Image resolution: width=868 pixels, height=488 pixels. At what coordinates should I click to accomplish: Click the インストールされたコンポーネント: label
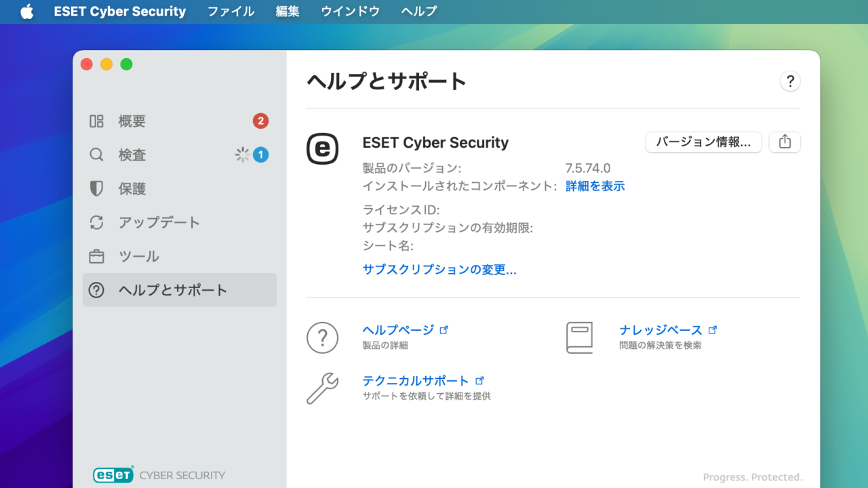click(460, 186)
